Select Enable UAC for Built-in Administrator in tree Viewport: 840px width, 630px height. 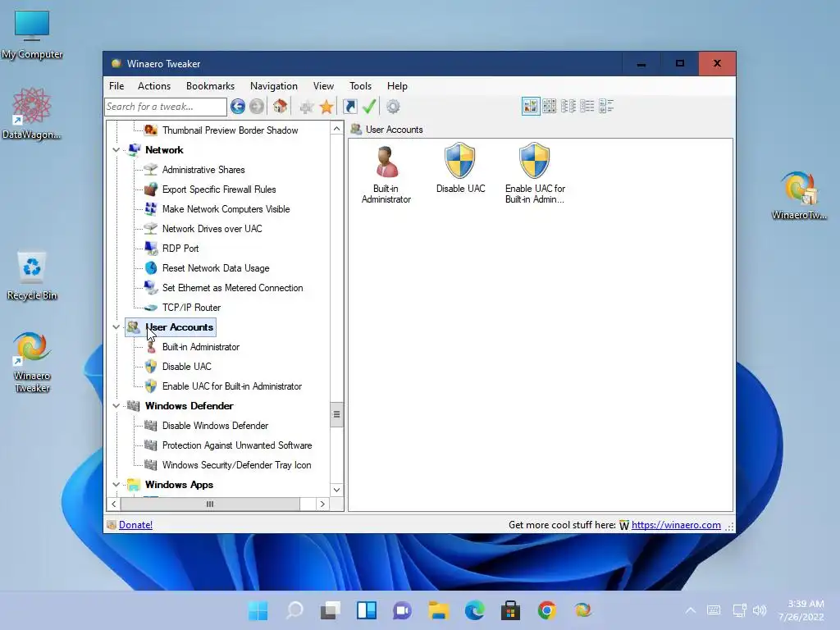pos(231,386)
